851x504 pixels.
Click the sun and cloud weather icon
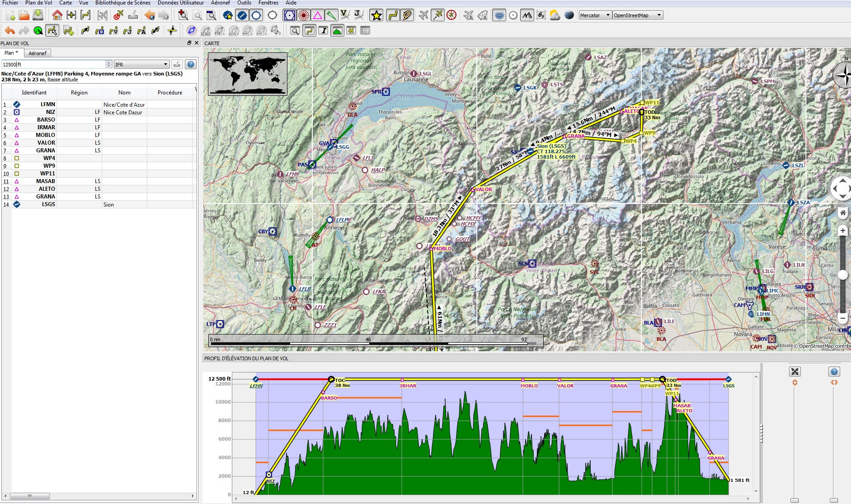click(x=555, y=15)
